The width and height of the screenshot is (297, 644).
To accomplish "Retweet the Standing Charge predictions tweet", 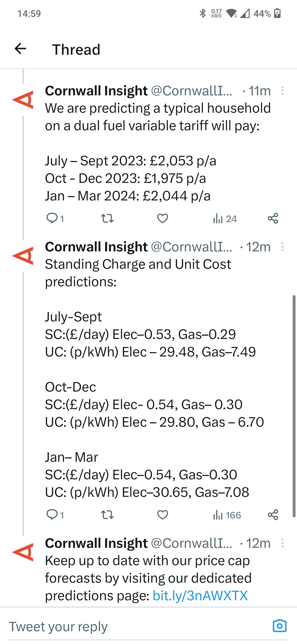I will point(107,515).
